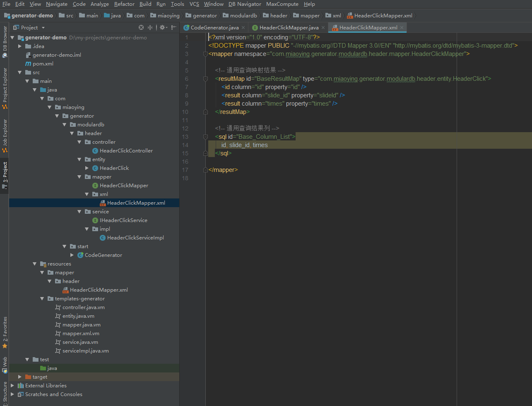Select HeaderClickController class in tree
532x406 pixels.
click(x=126, y=151)
